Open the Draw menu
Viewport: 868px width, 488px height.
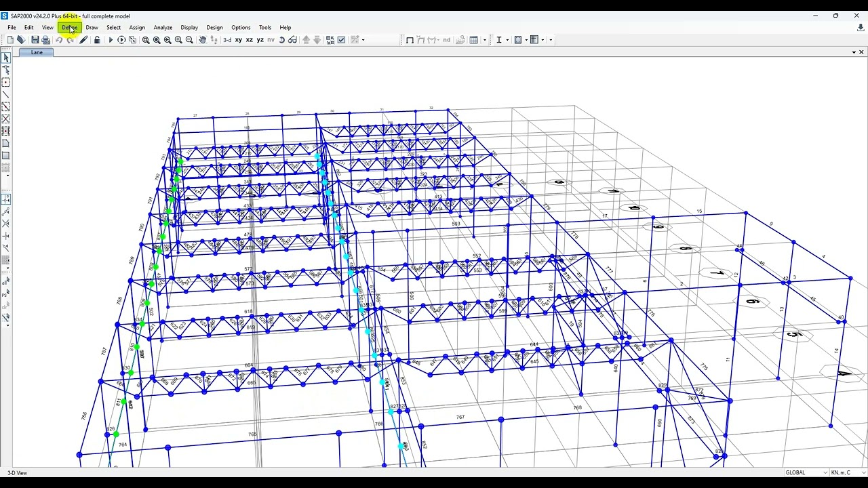tap(92, 28)
